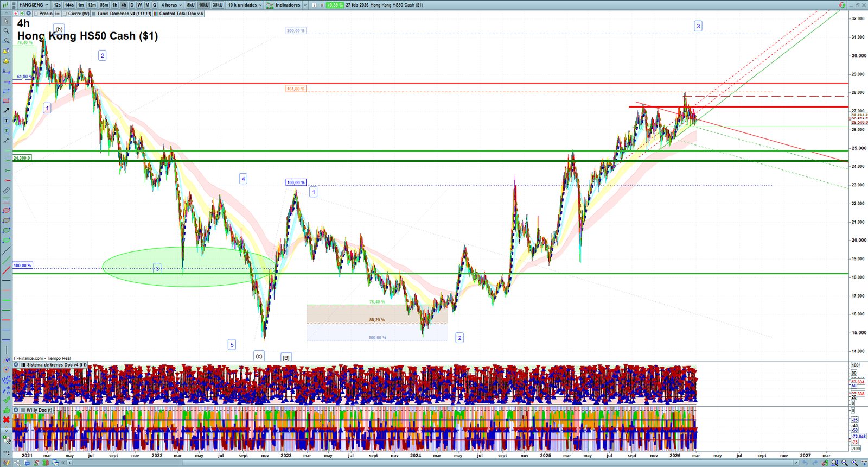Select the red ellipse drawing tool
The height and width of the screenshot is (467, 868).
tap(6, 210)
